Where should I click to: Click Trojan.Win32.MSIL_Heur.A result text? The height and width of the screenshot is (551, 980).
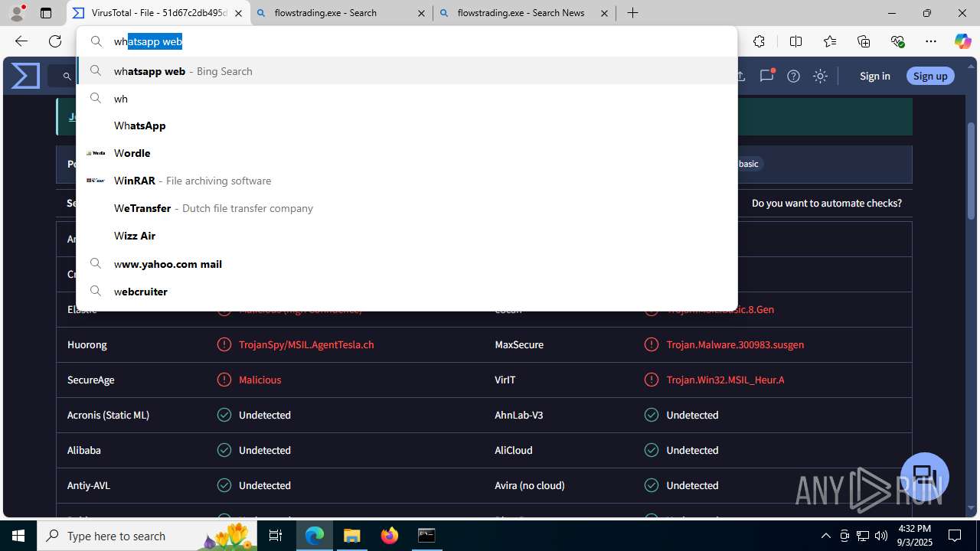click(725, 380)
